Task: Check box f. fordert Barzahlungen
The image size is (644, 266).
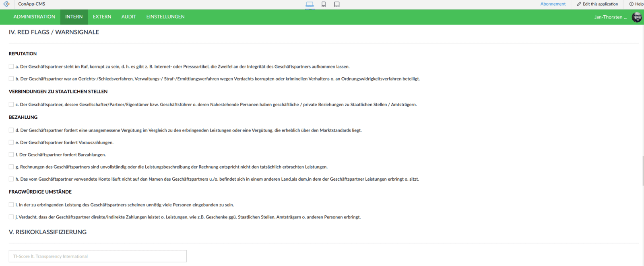Action: (x=11, y=155)
